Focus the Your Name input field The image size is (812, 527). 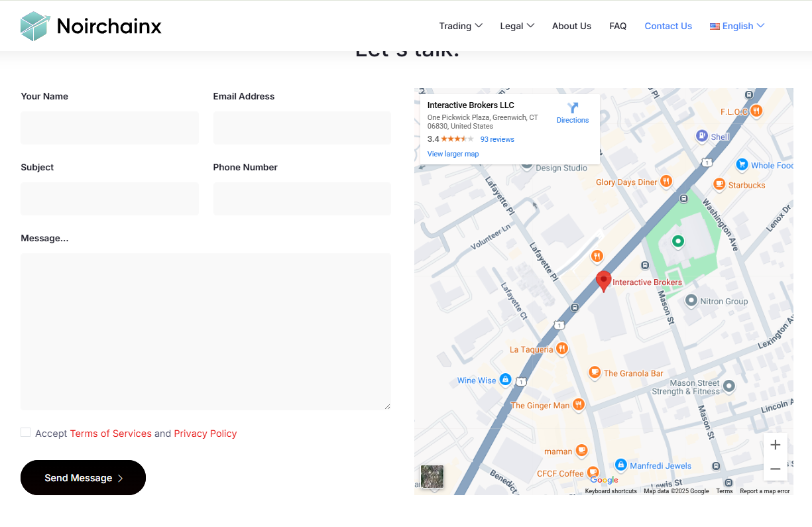pyautogui.click(x=109, y=128)
